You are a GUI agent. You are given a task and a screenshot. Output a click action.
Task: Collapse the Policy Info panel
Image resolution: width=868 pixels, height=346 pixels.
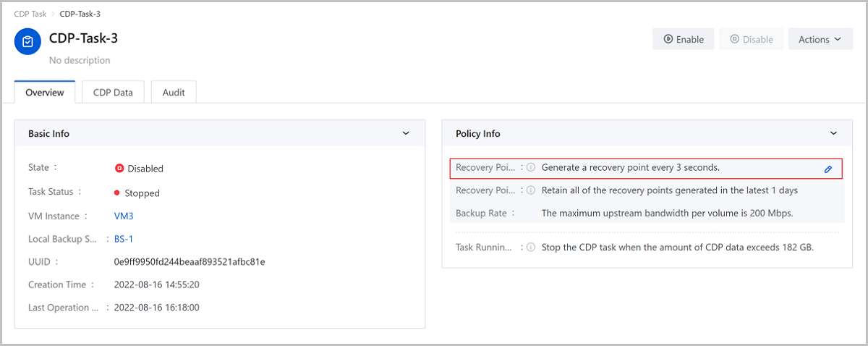click(833, 133)
